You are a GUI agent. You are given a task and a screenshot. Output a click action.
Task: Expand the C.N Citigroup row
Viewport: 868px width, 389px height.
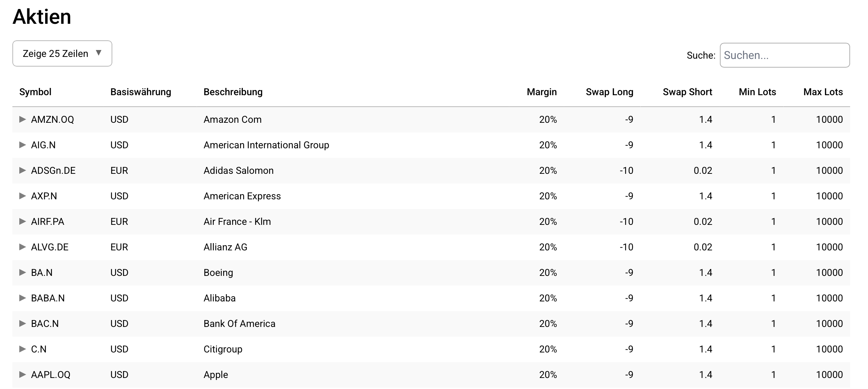22,349
